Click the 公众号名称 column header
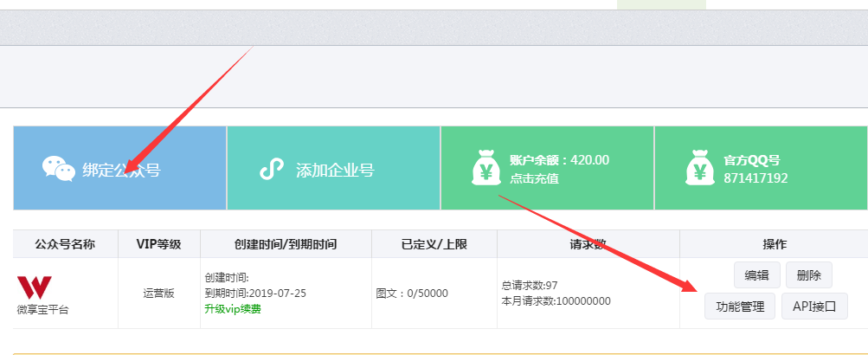This screenshot has width=868, height=355. pyautogui.click(x=65, y=244)
